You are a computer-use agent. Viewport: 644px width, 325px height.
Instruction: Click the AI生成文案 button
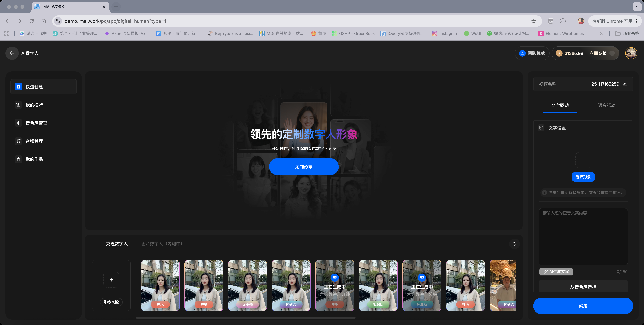[x=556, y=272]
